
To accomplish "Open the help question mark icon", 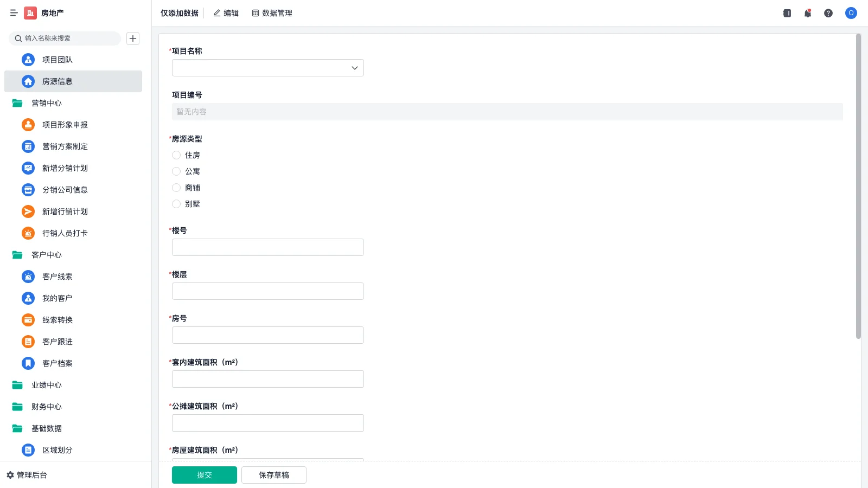I will 828,13.
